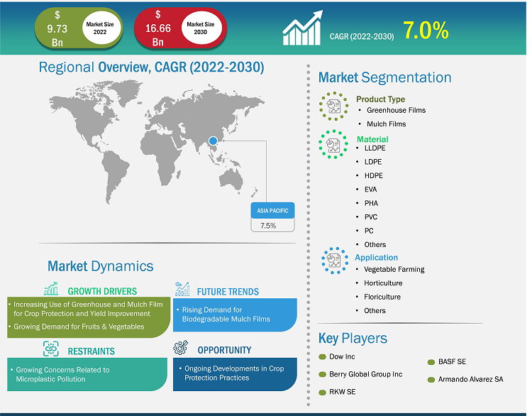This screenshot has width=532, height=416.
Task: Click the Product Type segmentation icon
Action: 333,106
